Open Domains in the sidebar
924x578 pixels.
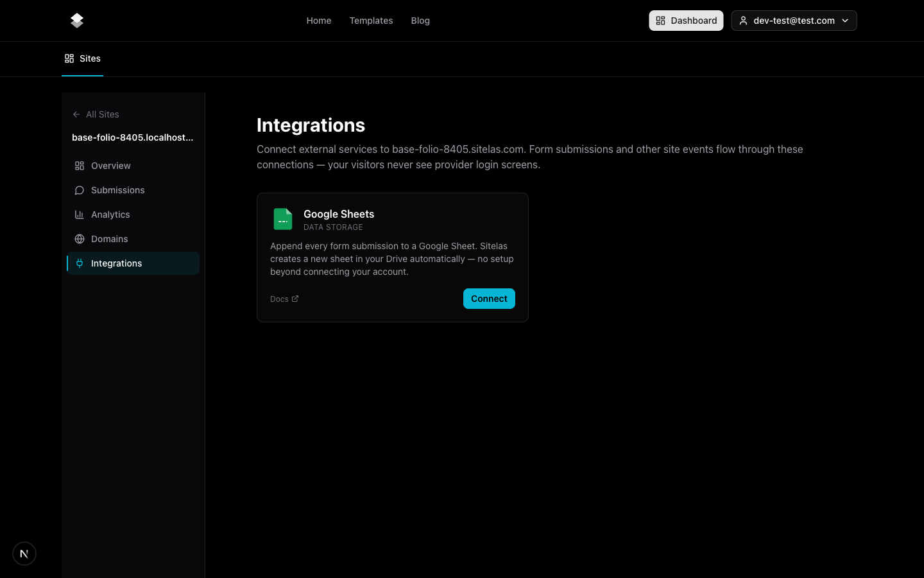tap(133, 239)
